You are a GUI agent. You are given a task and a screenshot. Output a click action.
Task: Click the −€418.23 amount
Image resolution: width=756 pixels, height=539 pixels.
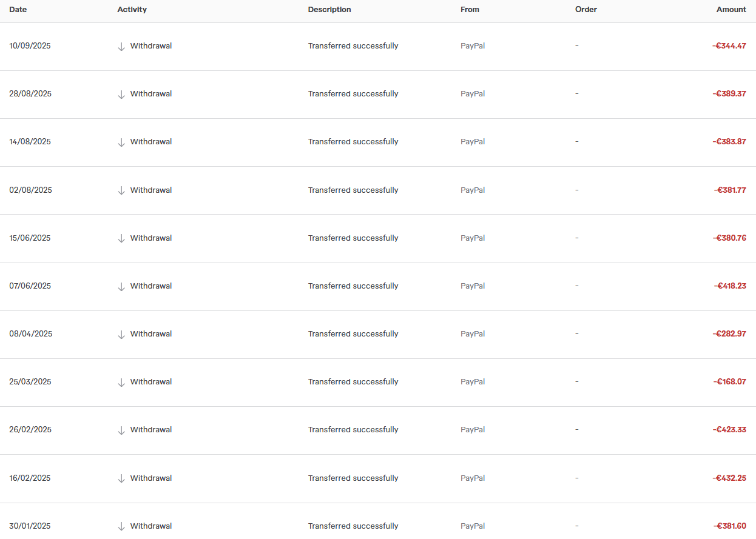click(x=730, y=286)
